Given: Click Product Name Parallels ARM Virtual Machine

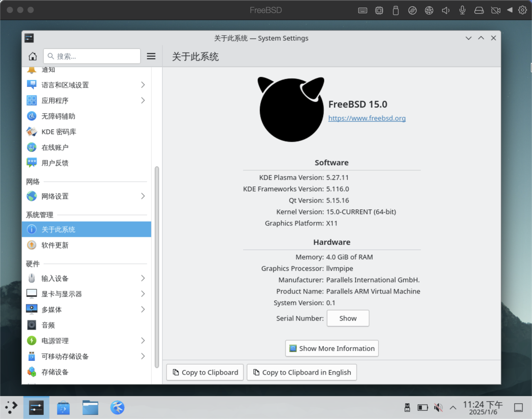Looking at the screenshot, I should pyautogui.click(x=373, y=291).
